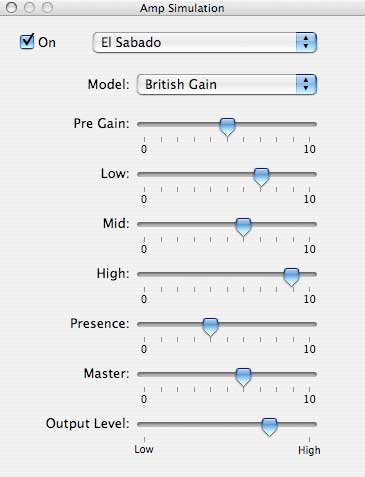Open the El Sabado preset dropdown
The width and height of the screenshot is (365, 477).
point(205,42)
